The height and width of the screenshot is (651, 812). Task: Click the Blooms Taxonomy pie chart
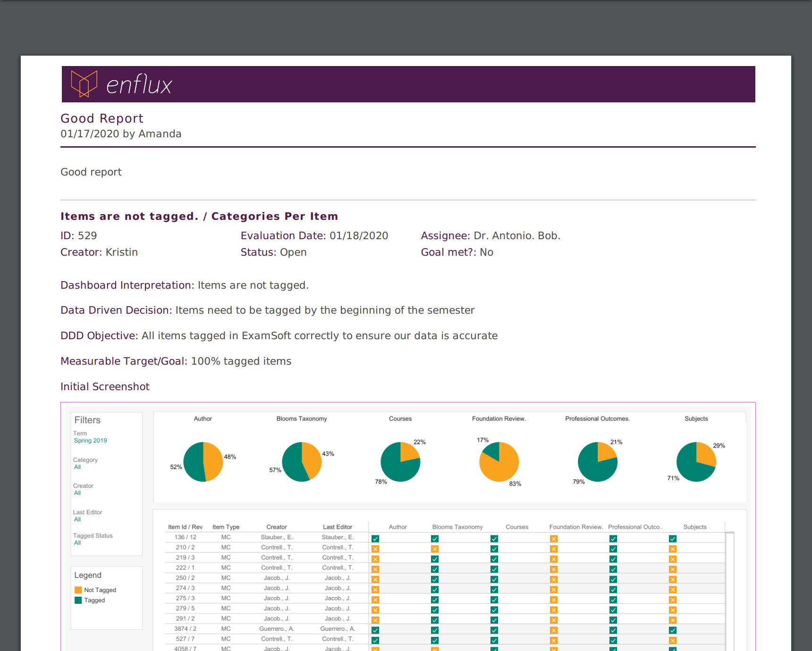pyautogui.click(x=302, y=462)
